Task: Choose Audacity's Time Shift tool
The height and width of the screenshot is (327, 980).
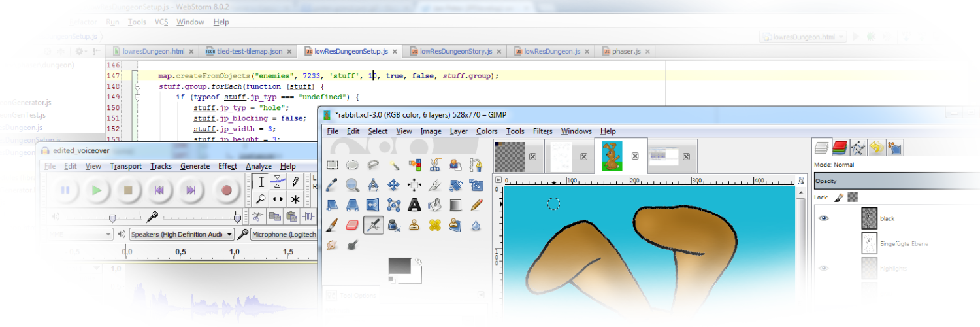Action: pos(278,199)
